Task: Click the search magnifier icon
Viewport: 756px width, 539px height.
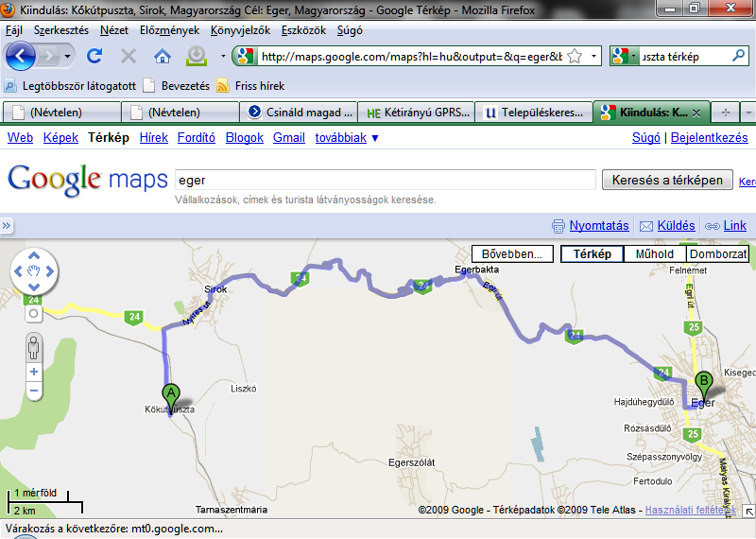Action: (738, 56)
